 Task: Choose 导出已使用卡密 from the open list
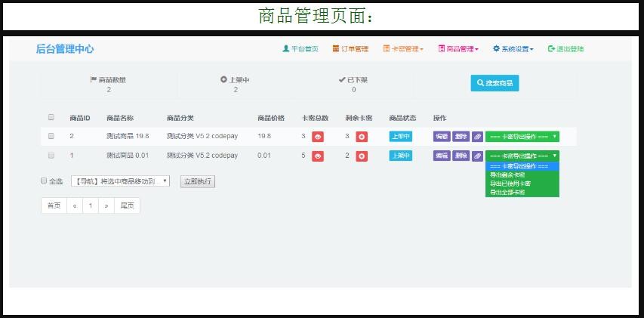(x=522, y=184)
